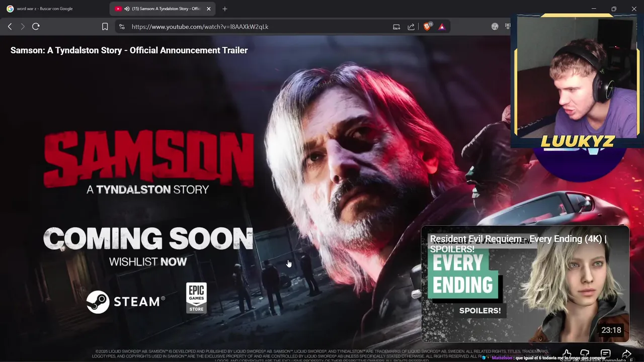Image resolution: width=644 pixels, height=362 pixels.
Task: Click the 23:18 duration badge
Action: 611,330
